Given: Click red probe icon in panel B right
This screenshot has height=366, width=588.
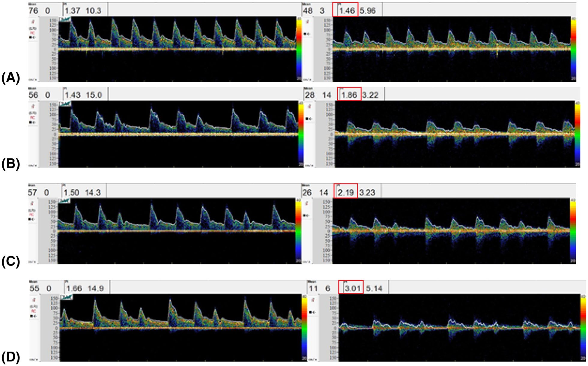Looking at the screenshot, I should [310, 106].
